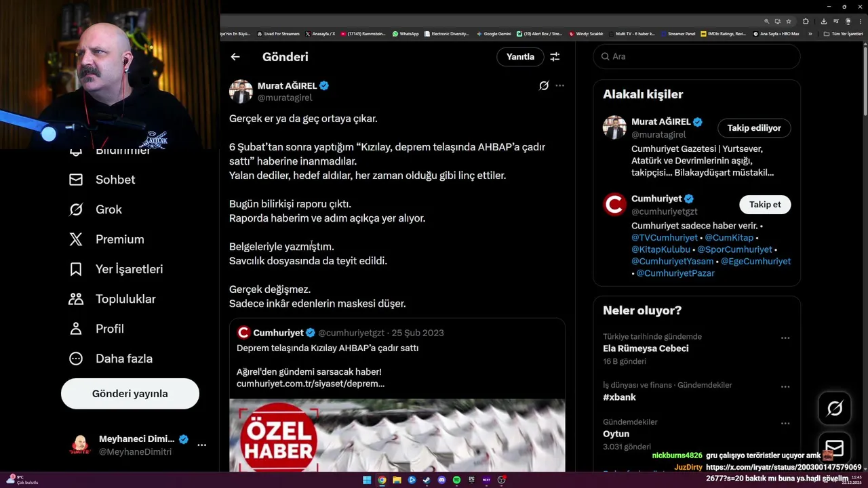
Task: Open the Livad For Streamers bookmark
Action: 278,34
